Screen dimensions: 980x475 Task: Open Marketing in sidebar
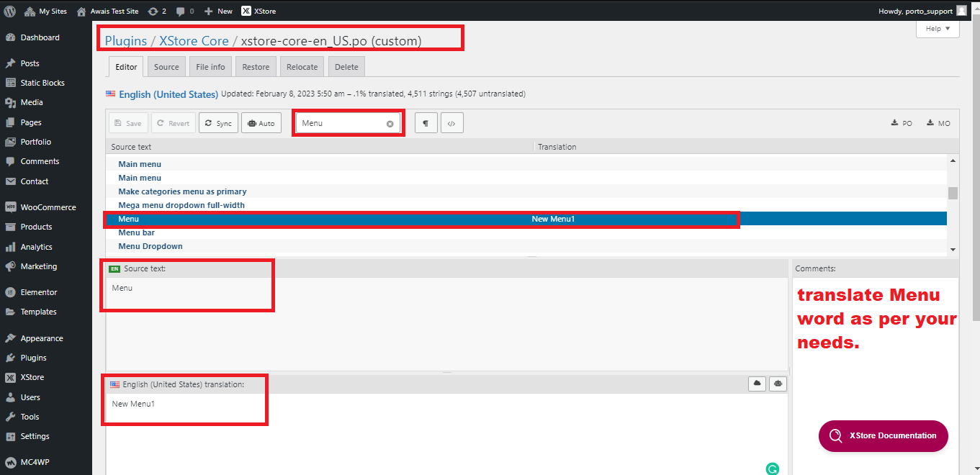[x=38, y=266]
